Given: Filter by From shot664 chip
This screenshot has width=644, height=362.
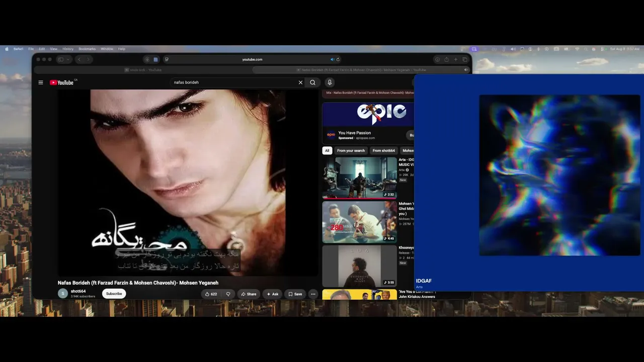Looking at the screenshot, I should coord(384,150).
